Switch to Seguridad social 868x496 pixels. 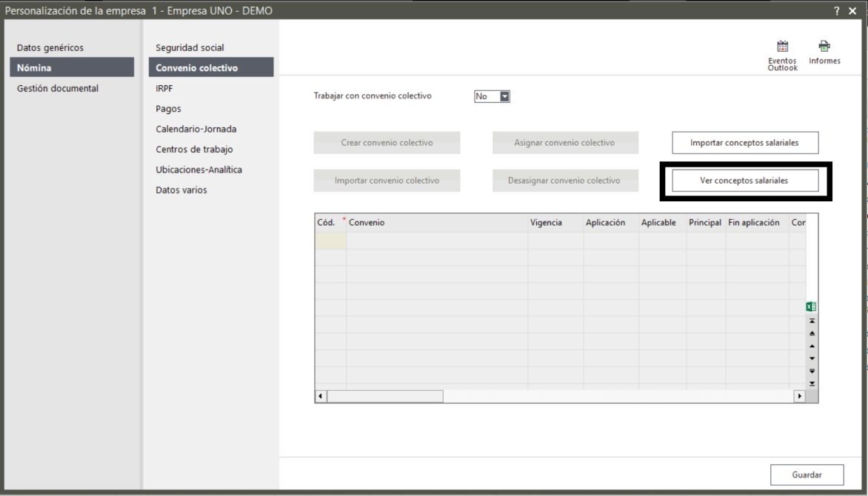pyautogui.click(x=190, y=47)
